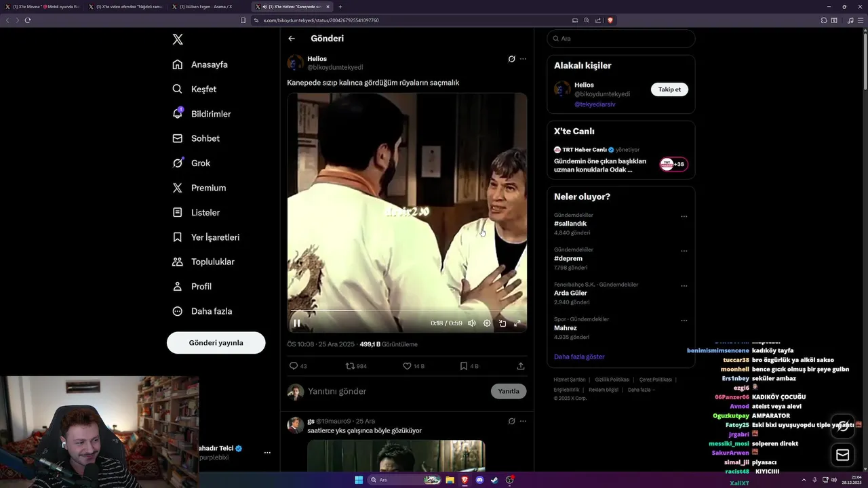Open Windows Start menu

point(359,480)
